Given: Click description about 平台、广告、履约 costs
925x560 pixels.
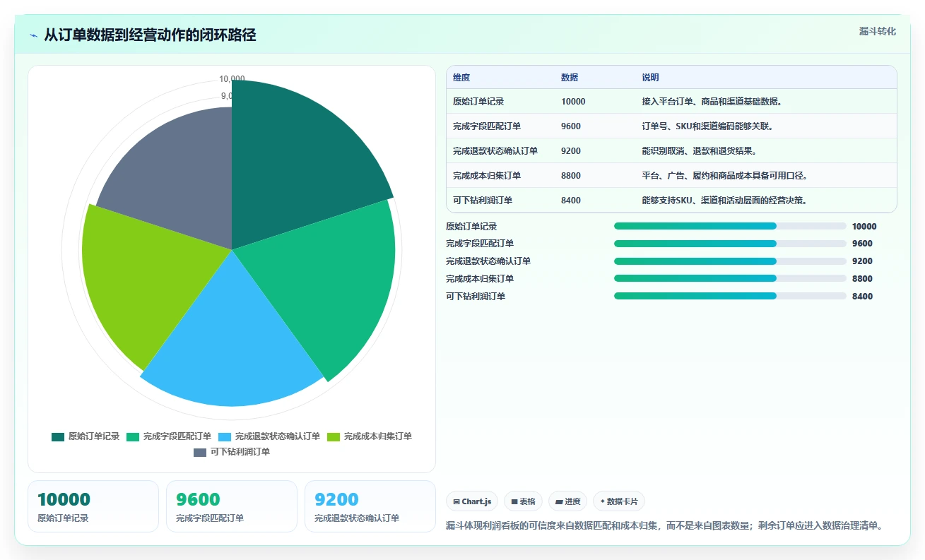Looking at the screenshot, I should point(724,176).
